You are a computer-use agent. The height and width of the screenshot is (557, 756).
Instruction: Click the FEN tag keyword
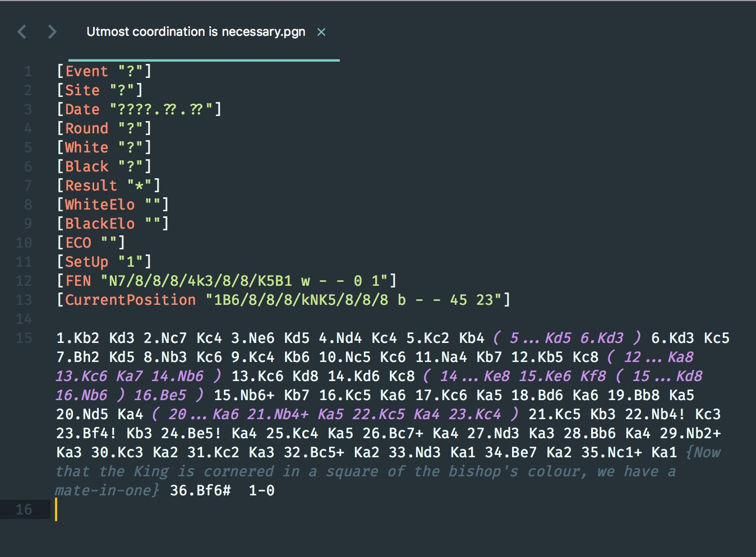(78, 281)
